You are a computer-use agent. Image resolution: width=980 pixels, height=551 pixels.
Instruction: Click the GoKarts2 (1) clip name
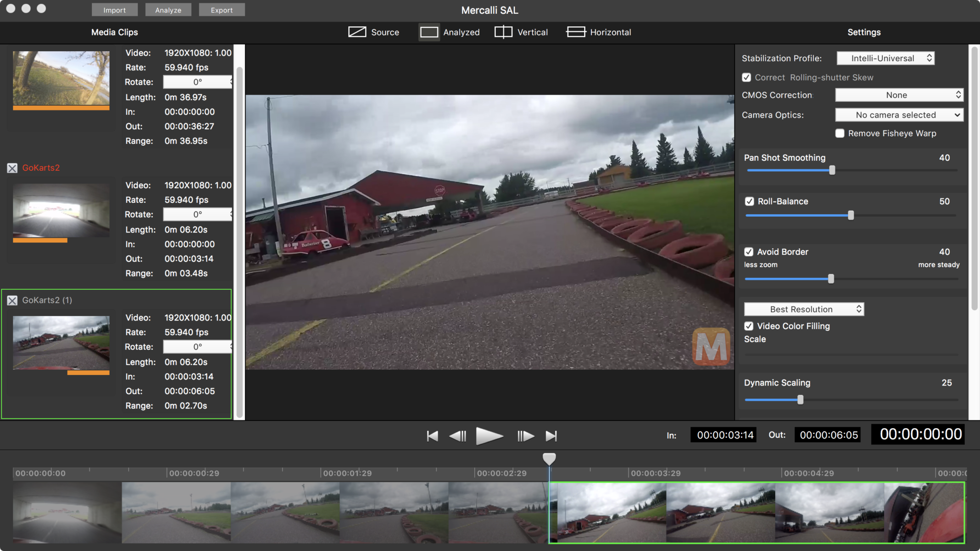(47, 300)
